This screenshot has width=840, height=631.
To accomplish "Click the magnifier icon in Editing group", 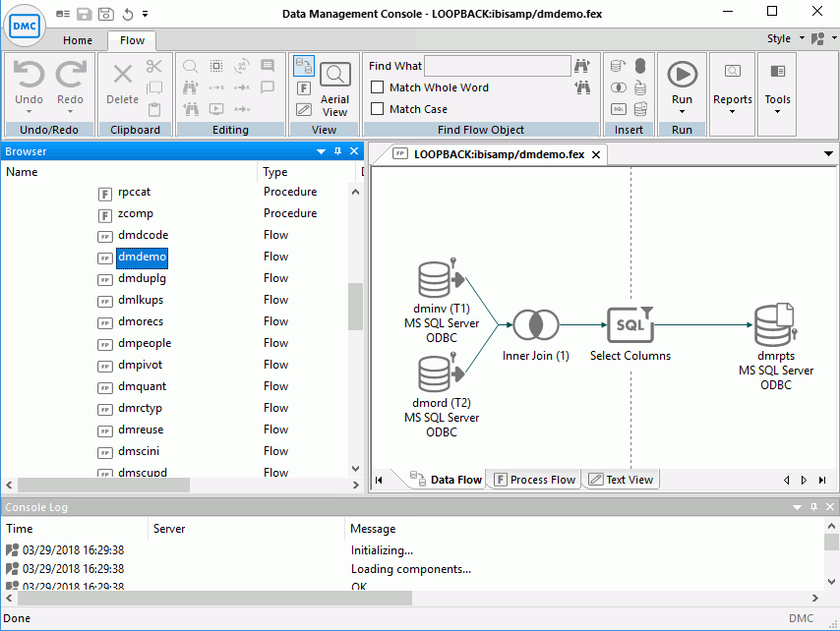I will coord(190,67).
